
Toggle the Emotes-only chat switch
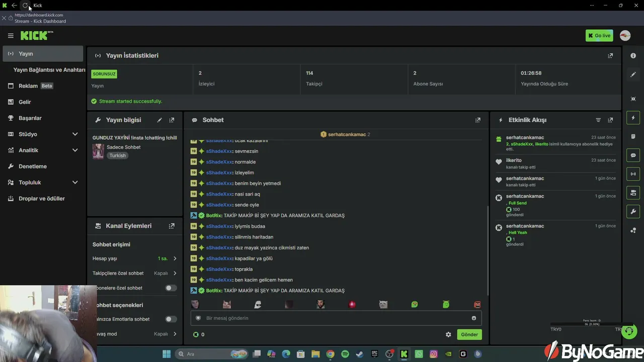click(x=171, y=319)
